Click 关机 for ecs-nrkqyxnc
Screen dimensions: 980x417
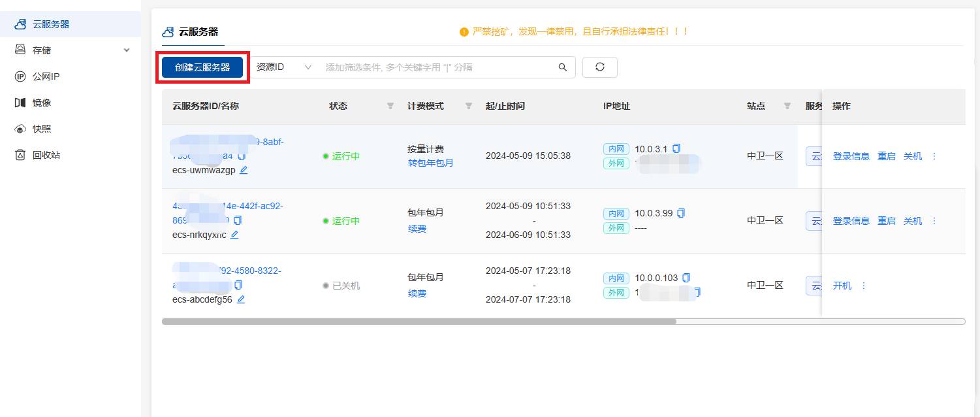pyautogui.click(x=913, y=222)
